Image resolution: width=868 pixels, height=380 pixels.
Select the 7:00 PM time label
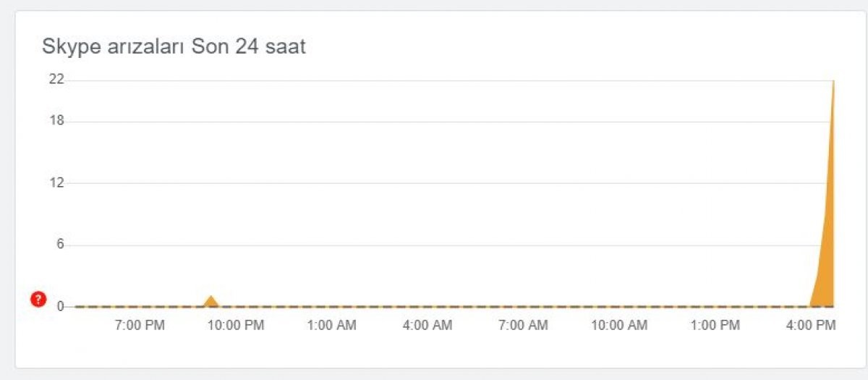140,326
